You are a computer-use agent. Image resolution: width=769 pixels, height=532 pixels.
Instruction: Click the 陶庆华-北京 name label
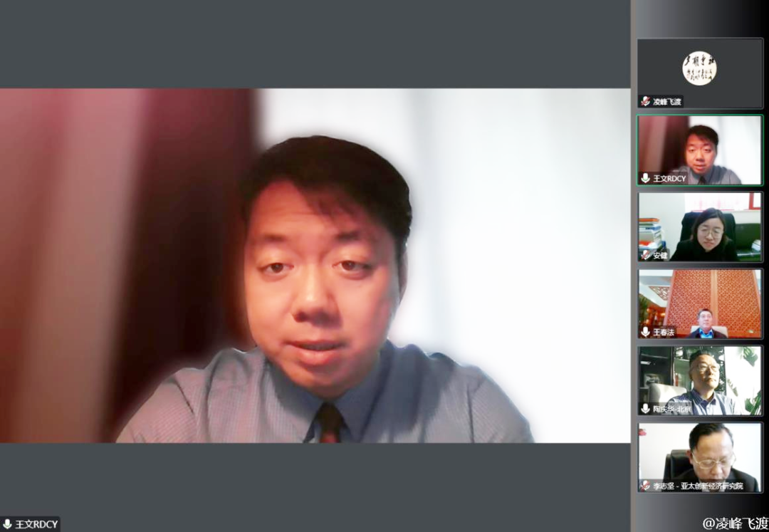pyautogui.click(x=672, y=409)
